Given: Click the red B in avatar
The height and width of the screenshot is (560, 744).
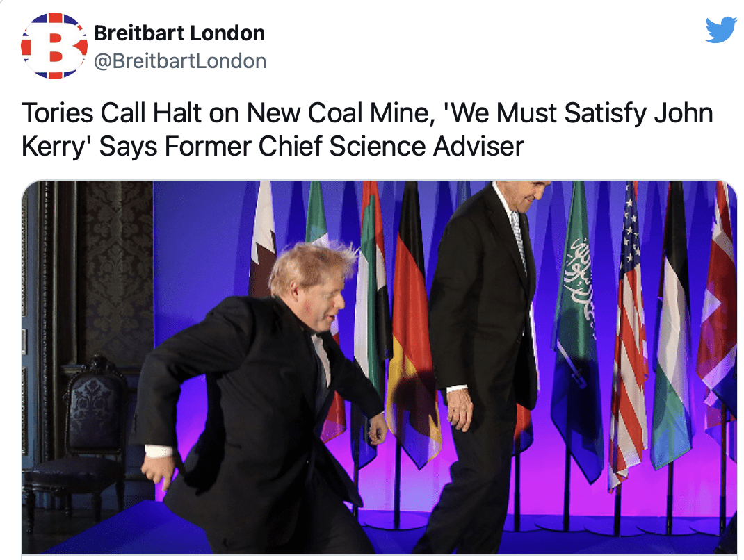Looking at the screenshot, I should [x=56, y=47].
